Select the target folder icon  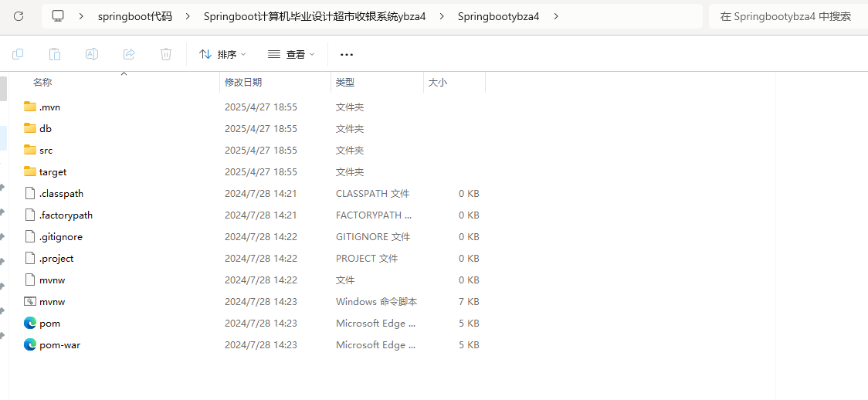tap(30, 171)
